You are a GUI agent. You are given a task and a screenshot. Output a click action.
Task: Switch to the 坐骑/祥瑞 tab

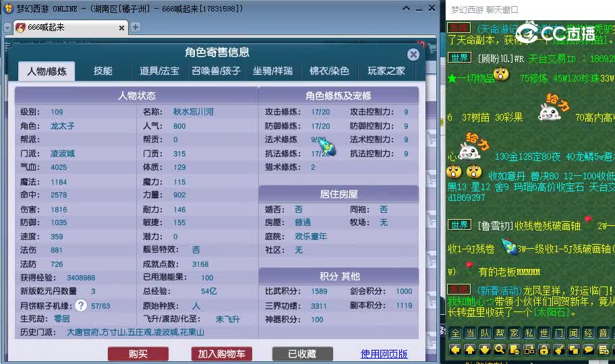click(x=272, y=71)
